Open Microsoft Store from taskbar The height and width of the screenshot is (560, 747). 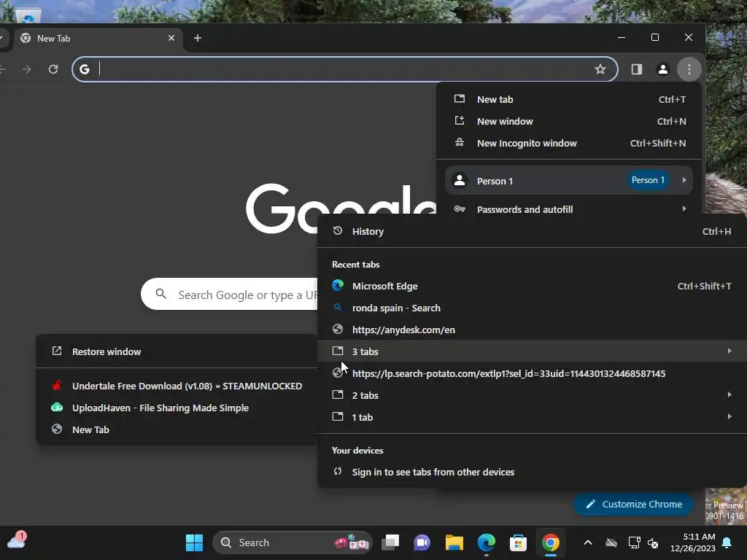point(519,542)
